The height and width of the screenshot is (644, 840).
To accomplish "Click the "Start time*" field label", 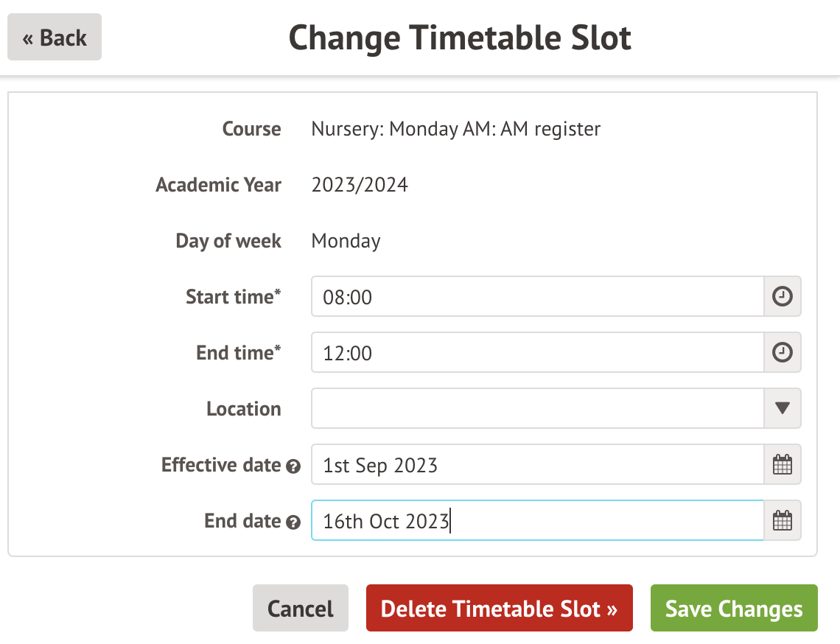I will tap(233, 297).
